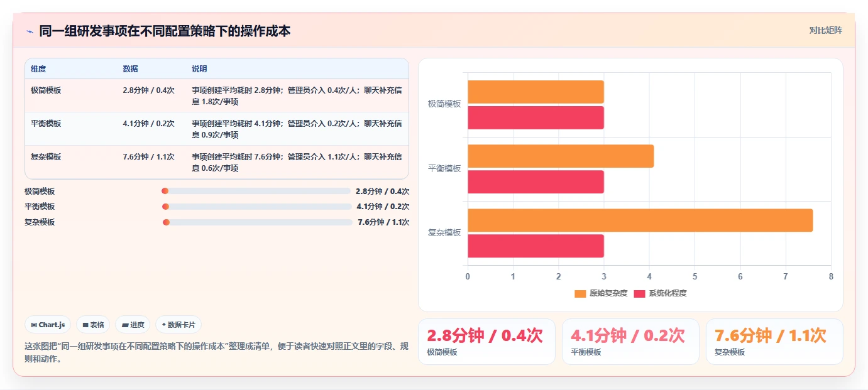Viewport: 868px width, 390px height.
Task: Click the 表格 tag pill
Action: pos(93,325)
